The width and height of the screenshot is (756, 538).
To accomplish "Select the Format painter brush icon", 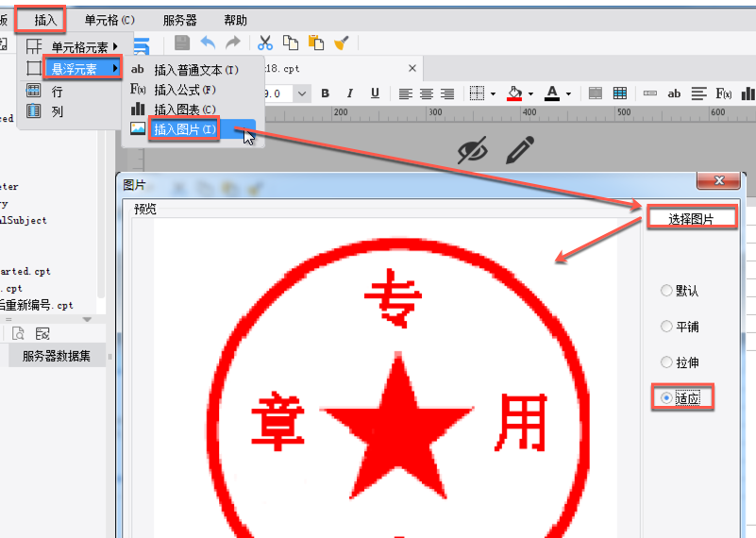I will tap(342, 42).
